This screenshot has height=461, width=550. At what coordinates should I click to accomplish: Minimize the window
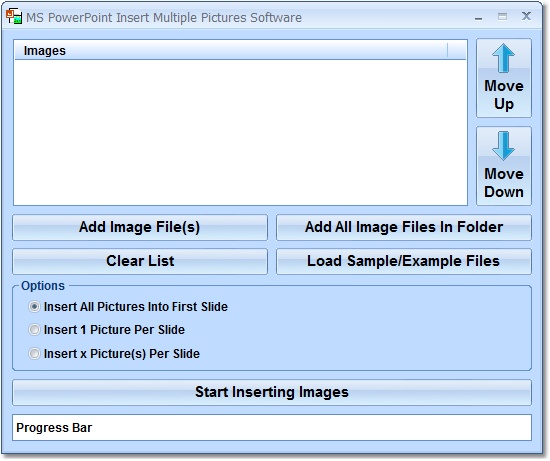point(478,18)
